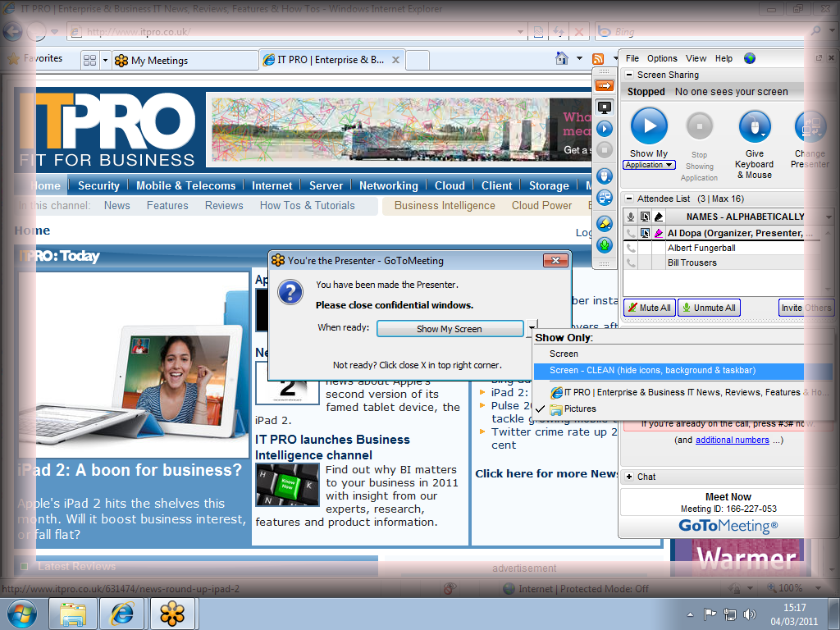Open GoToMeeting File menu
Image resolution: width=840 pixels, height=630 pixels.
[x=632, y=58]
